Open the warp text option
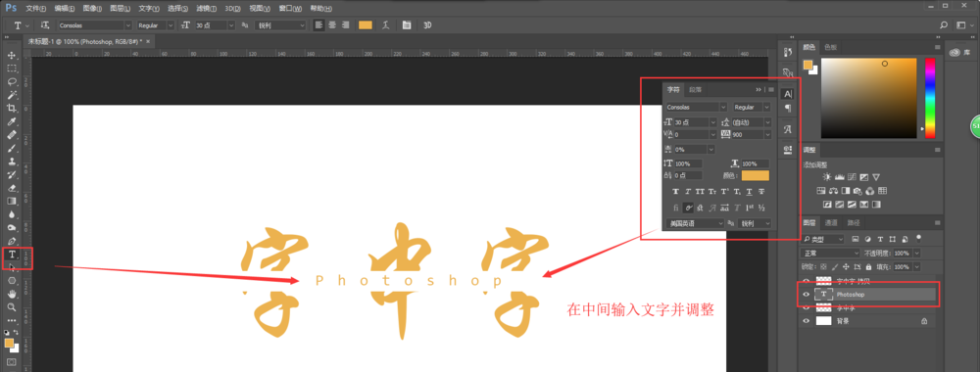The image size is (980, 372). [386, 25]
